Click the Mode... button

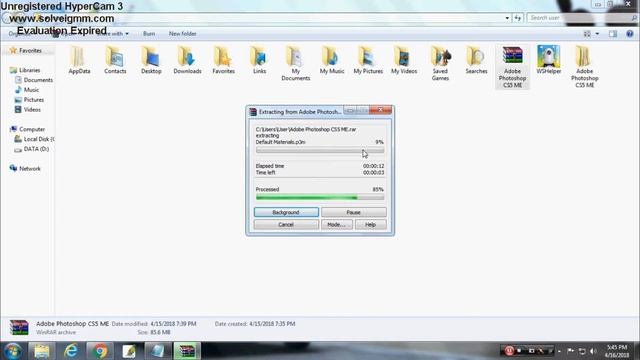click(336, 224)
